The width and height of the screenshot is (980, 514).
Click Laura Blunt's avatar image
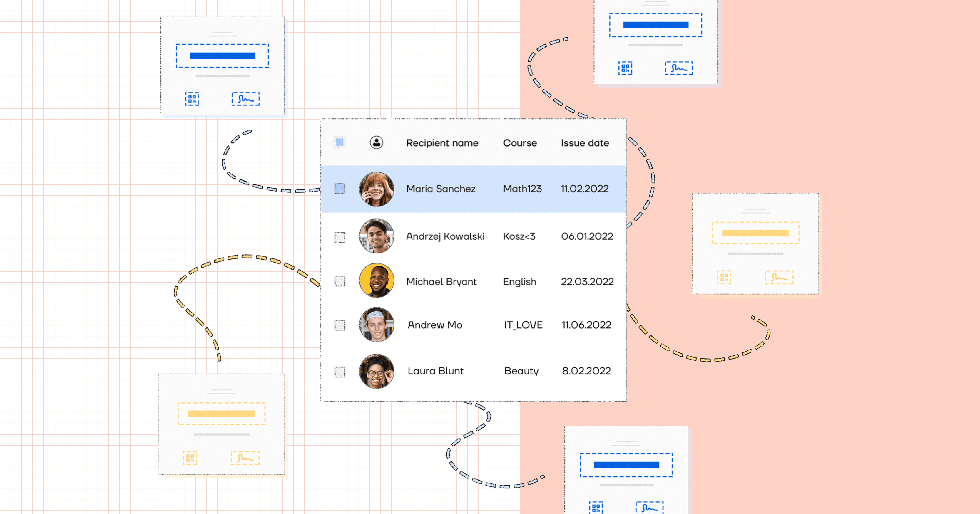[376, 371]
